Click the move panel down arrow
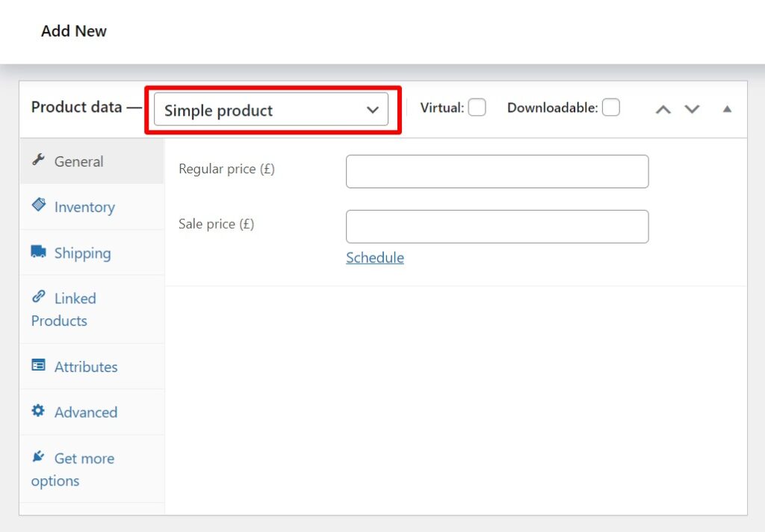The width and height of the screenshot is (765, 532). point(692,108)
